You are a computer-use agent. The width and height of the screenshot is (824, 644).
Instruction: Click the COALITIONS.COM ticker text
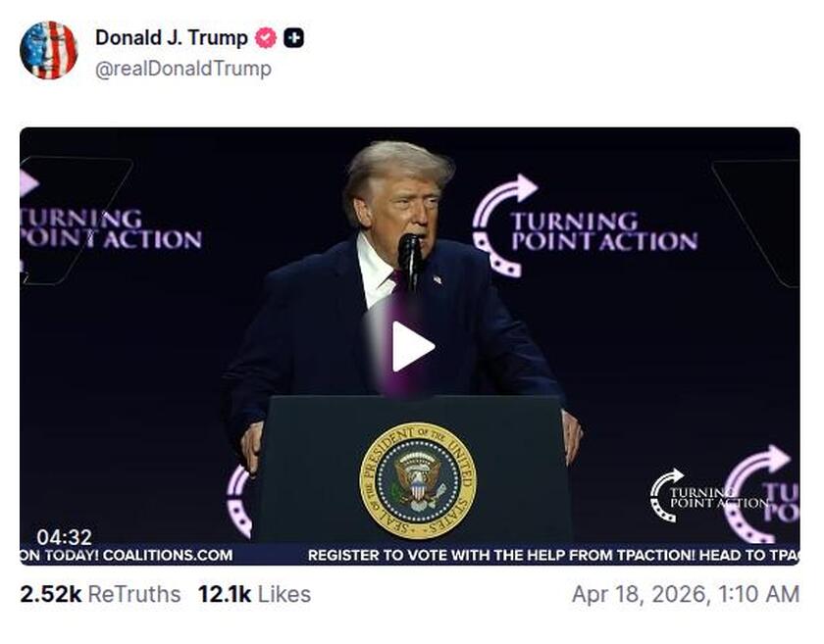[x=167, y=556]
